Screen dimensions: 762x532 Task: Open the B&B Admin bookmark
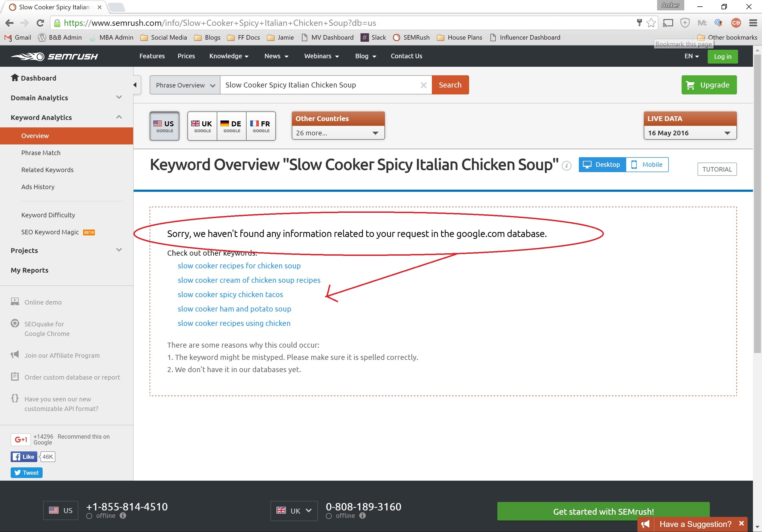pos(60,38)
